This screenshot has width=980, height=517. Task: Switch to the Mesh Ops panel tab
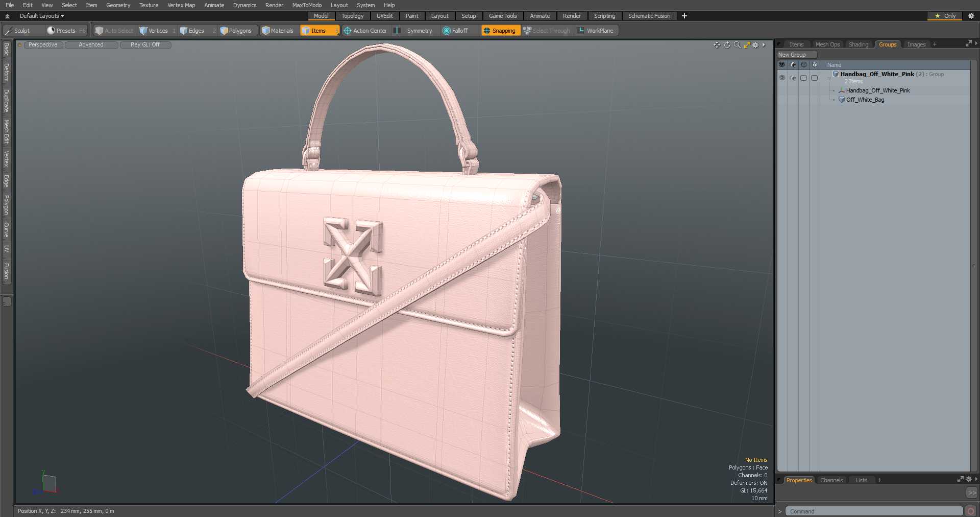coord(827,44)
